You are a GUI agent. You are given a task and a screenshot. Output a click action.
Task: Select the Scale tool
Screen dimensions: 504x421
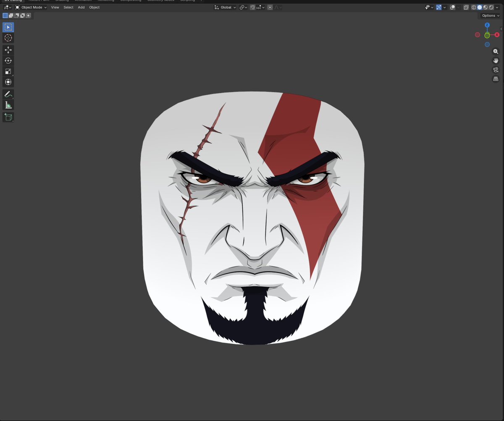click(8, 71)
